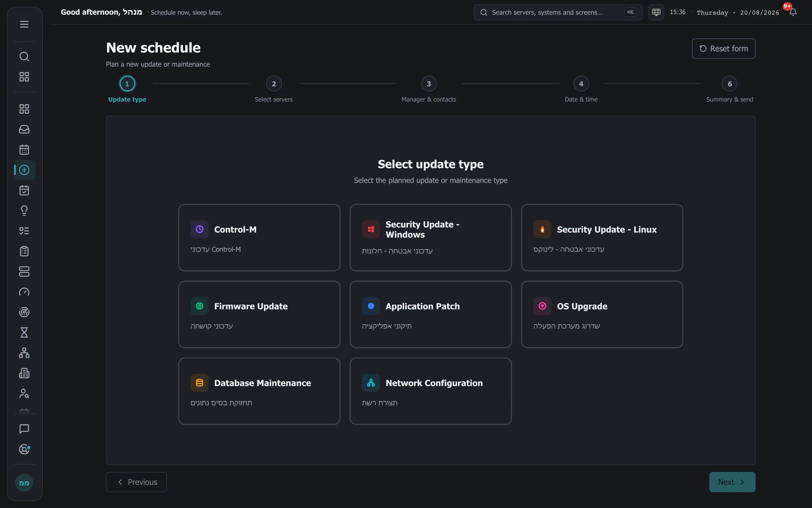Image resolution: width=812 pixels, height=508 pixels.
Task: Click "Select the planned update or maintenance type"
Action: click(x=431, y=180)
